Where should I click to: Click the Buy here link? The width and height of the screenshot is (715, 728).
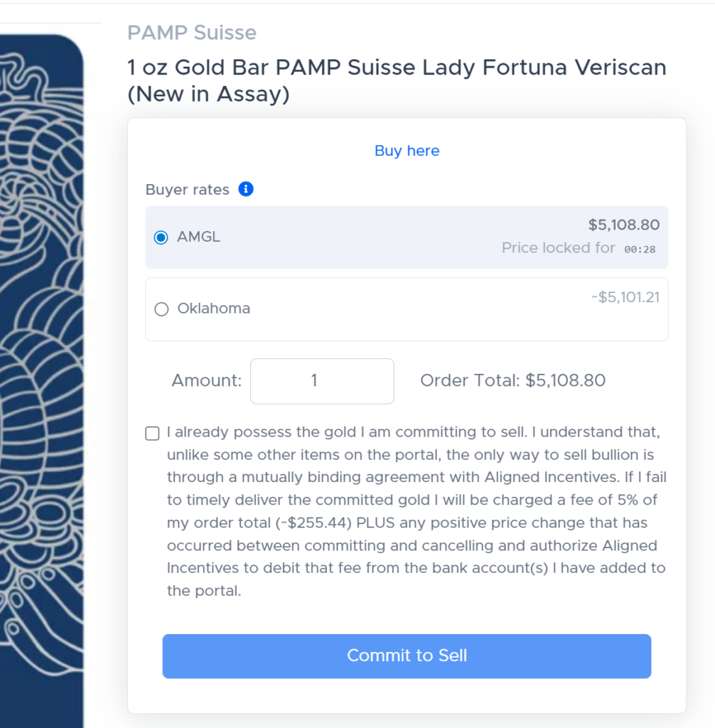coord(407,151)
